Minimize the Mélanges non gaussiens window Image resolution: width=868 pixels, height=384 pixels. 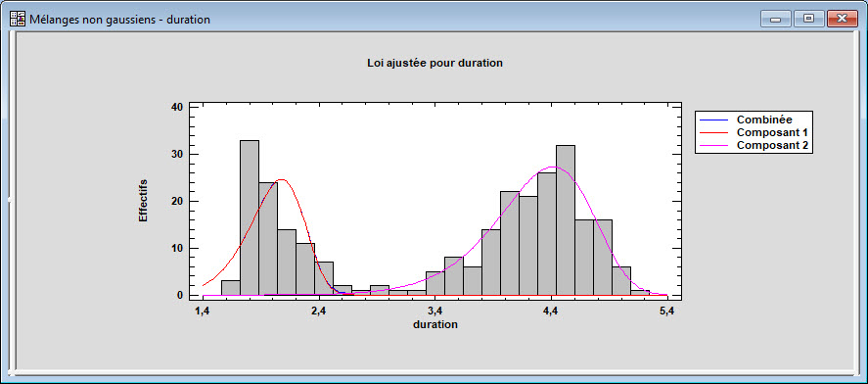[776, 19]
